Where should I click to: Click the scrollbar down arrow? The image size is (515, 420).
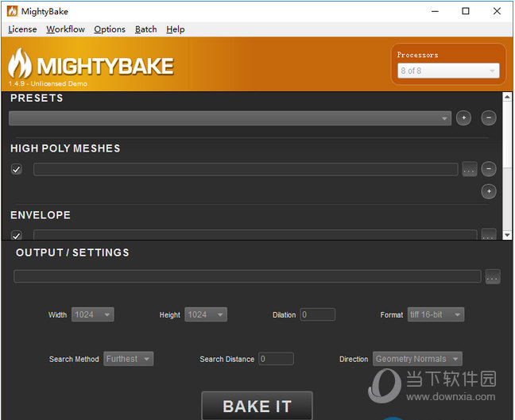[x=507, y=235]
